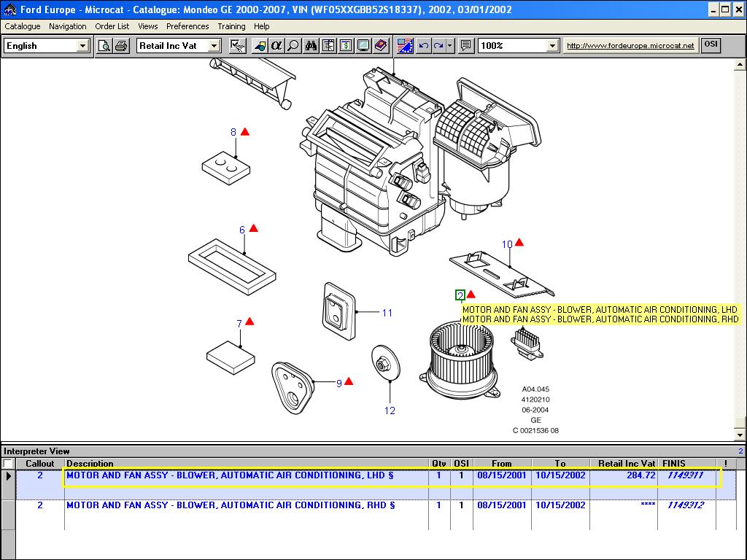The width and height of the screenshot is (747, 560).
Task: Tick the select-all checkbox in Interpreter View header
Action: (8, 463)
